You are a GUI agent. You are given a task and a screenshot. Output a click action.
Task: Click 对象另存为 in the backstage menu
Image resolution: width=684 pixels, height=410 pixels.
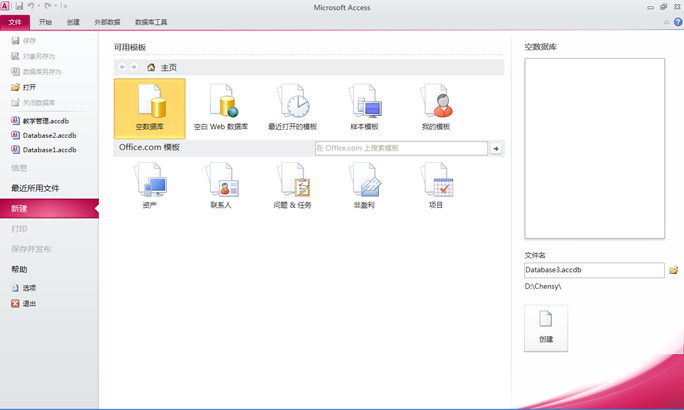(x=33, y=56)
